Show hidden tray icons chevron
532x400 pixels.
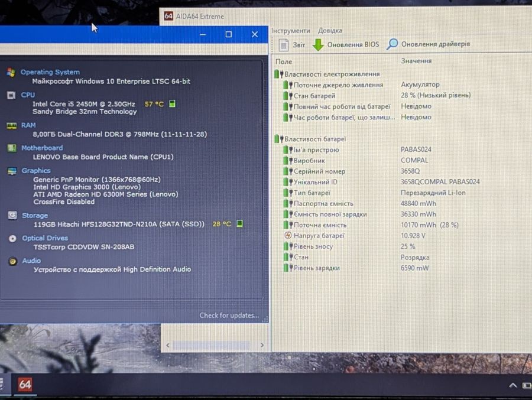[512, 385]
